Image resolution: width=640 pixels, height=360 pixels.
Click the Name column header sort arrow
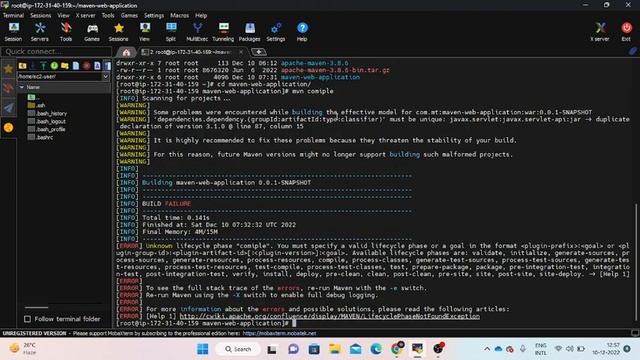(x=22, y=87)
